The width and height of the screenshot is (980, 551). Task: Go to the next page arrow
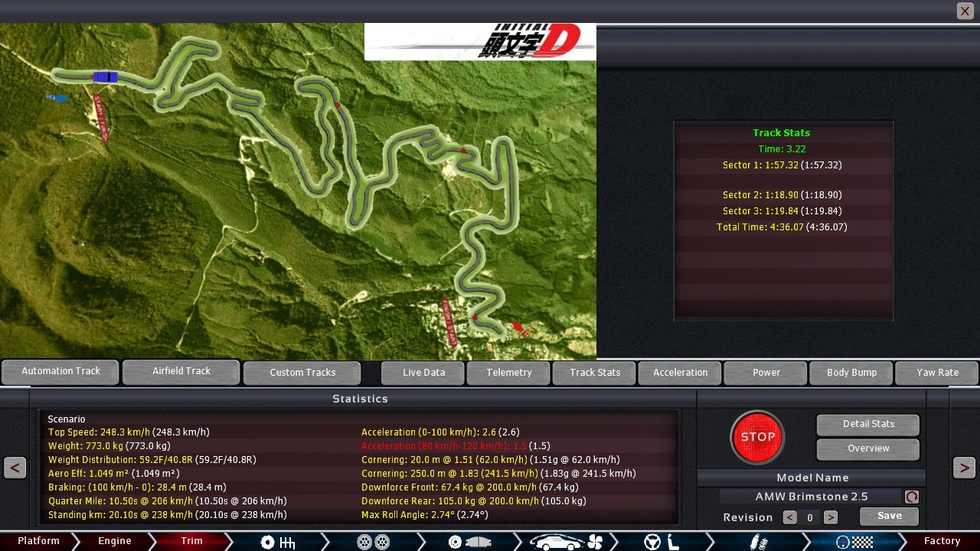(x=964, y=468)
